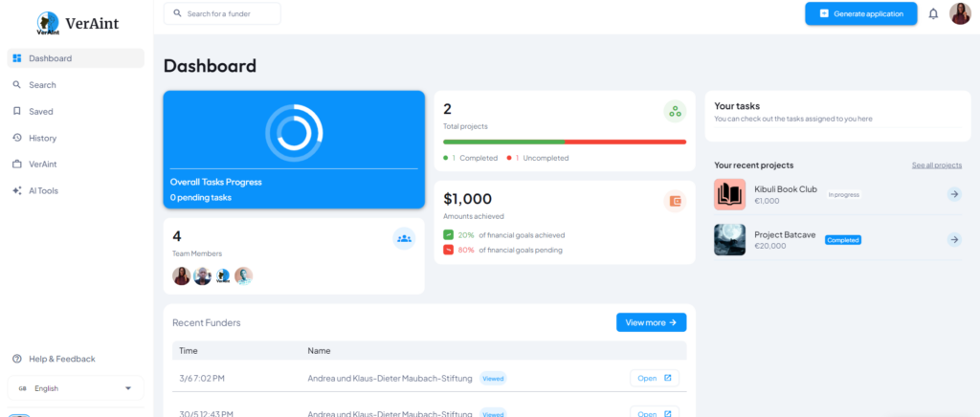Open Kibuli Book Club arrow icon
This screenshot has width=980, height=417.
pos(954,194)
